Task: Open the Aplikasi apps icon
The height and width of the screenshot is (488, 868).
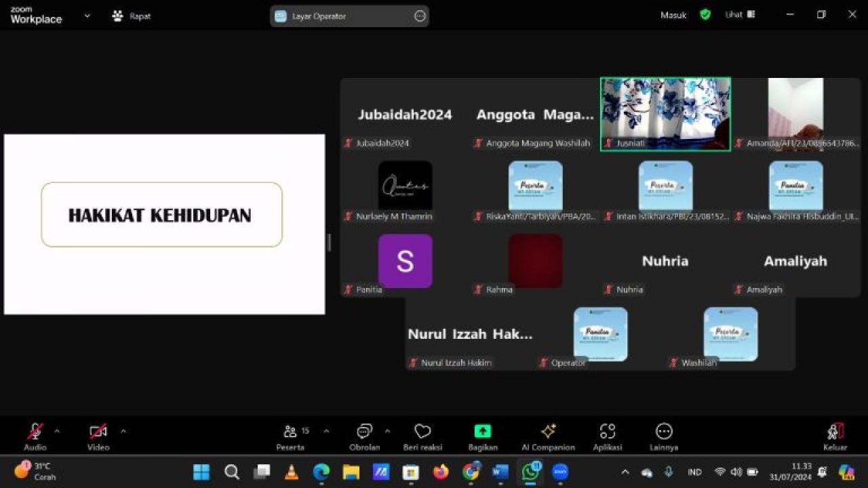Action: 607,436
